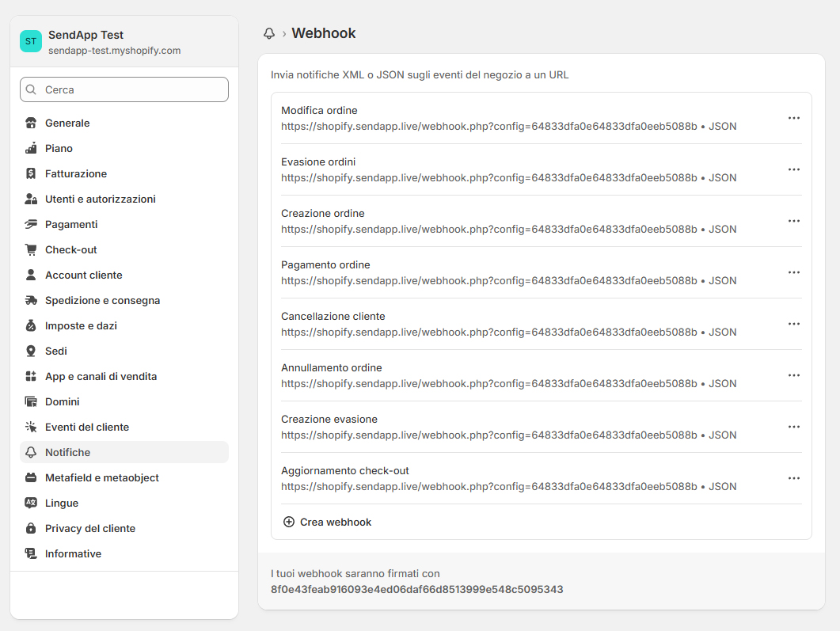The image size is (840, 631).
Task: Click the sendapp-test.myshopify.com domain text
Action: [114, 51]
